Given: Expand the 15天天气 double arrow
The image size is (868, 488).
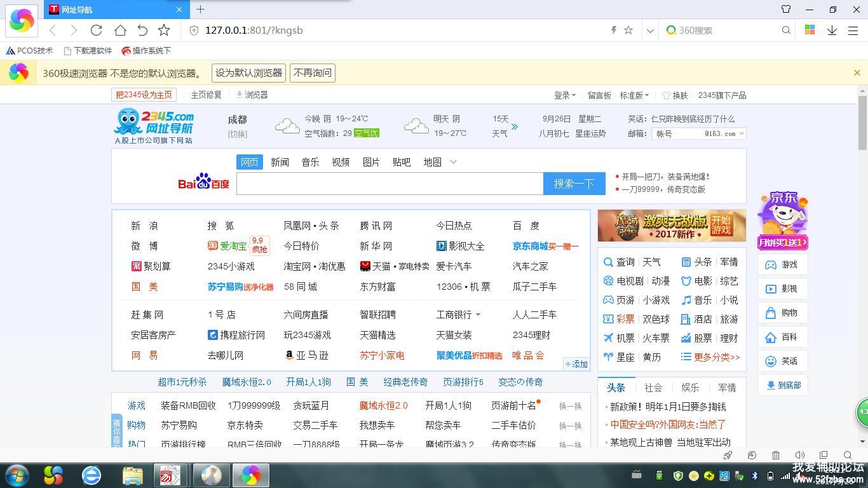Looking at the screenshot, I should pos(515,126).
